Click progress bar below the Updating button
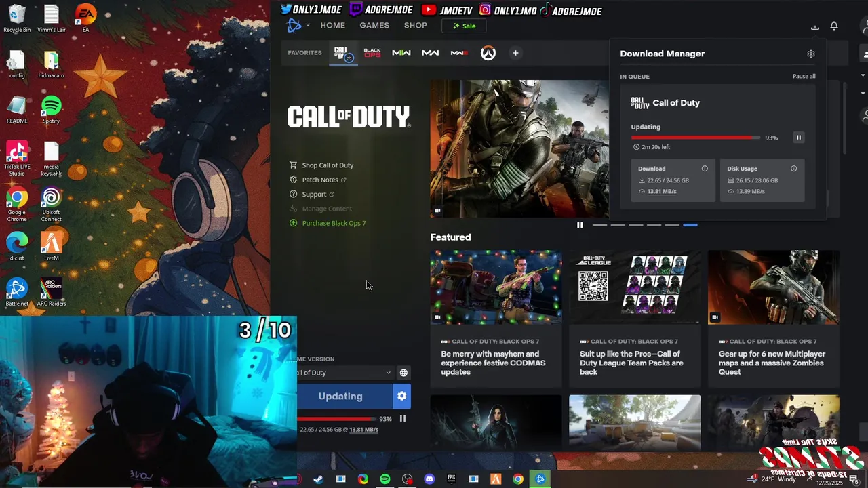868x488 pixels. pyautogui.click(x=336, y=419)
